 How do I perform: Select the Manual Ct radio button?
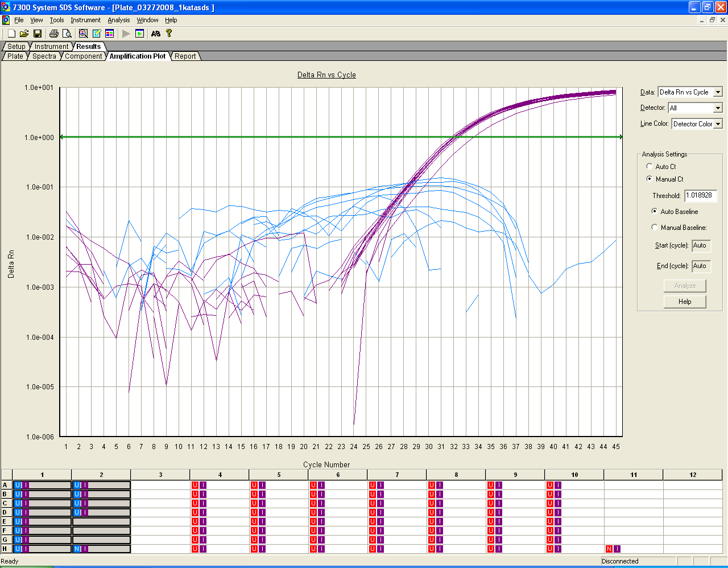[650, 179]
